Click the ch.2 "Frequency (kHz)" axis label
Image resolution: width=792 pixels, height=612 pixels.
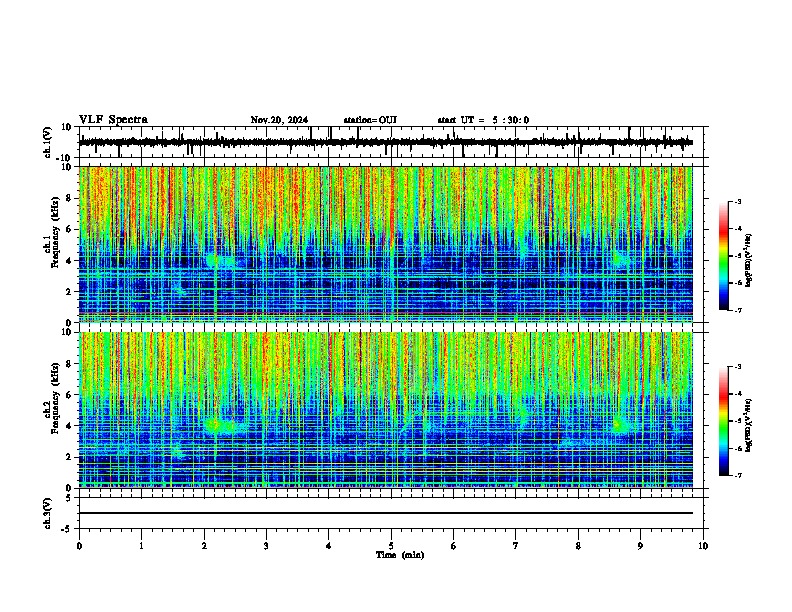coord(55,398)
